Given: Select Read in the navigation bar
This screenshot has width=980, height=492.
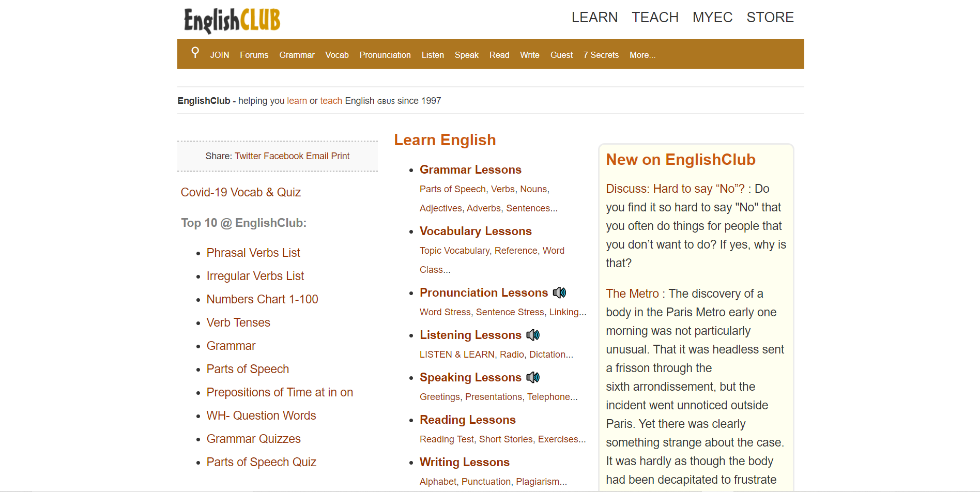Looking at the screenshot, I should click(499, 55).
